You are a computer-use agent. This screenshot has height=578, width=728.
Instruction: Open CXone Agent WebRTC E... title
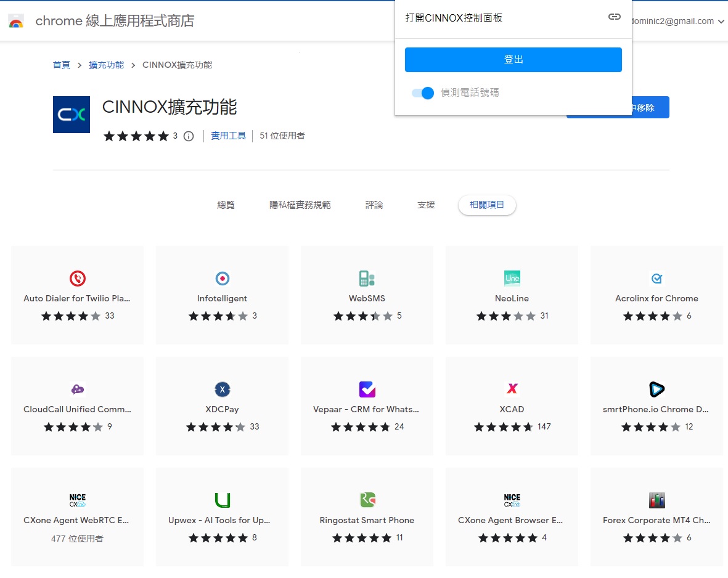(76, 521)
